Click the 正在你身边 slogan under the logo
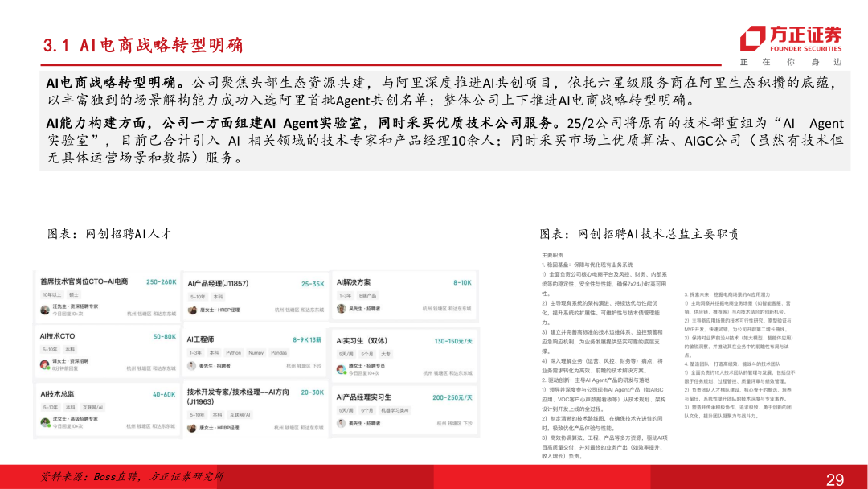The image size is (868, 489). click(791, 62)
